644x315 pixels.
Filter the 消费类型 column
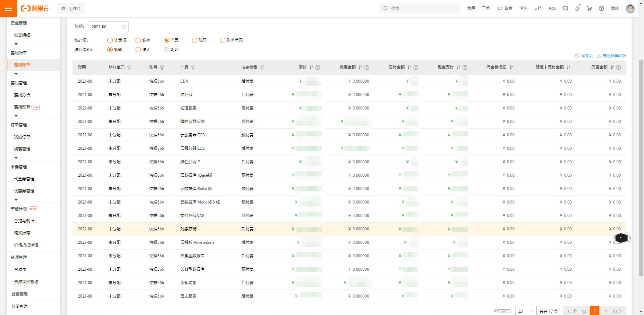pyautogui.click(x=262, y=67)
